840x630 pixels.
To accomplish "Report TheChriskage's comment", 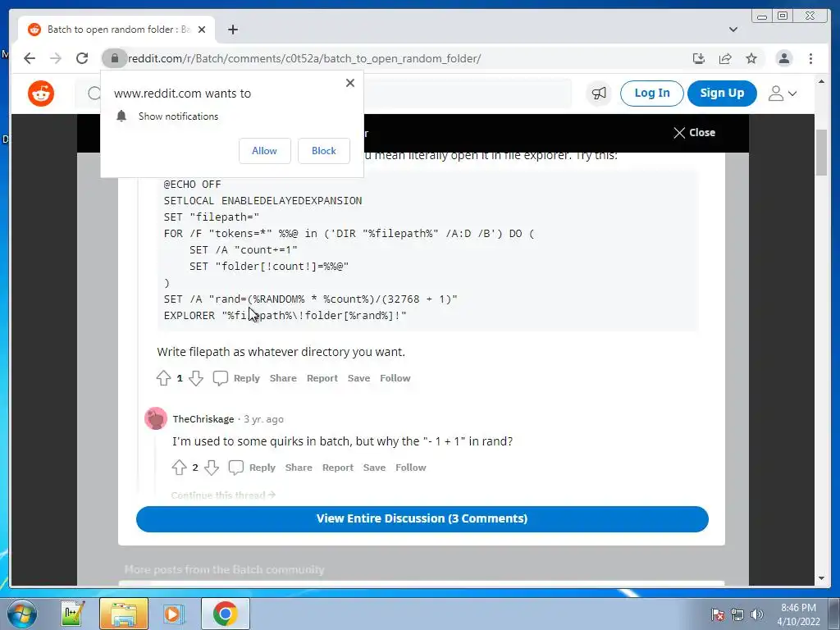I will (337, 468).
